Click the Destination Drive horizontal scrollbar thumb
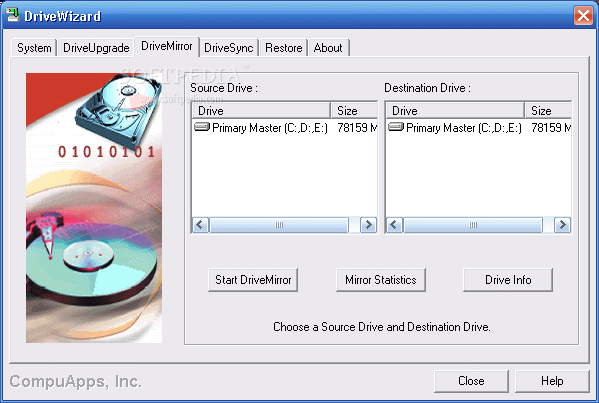Image resolution: width=599 pixels, height=403 pixels. 473,225
